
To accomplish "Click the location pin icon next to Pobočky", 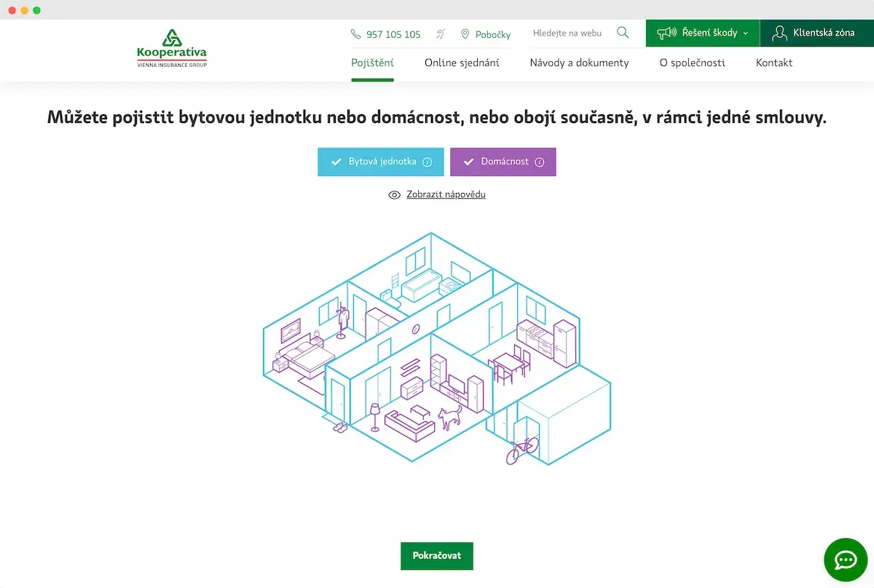I will [x=465, y=34].
